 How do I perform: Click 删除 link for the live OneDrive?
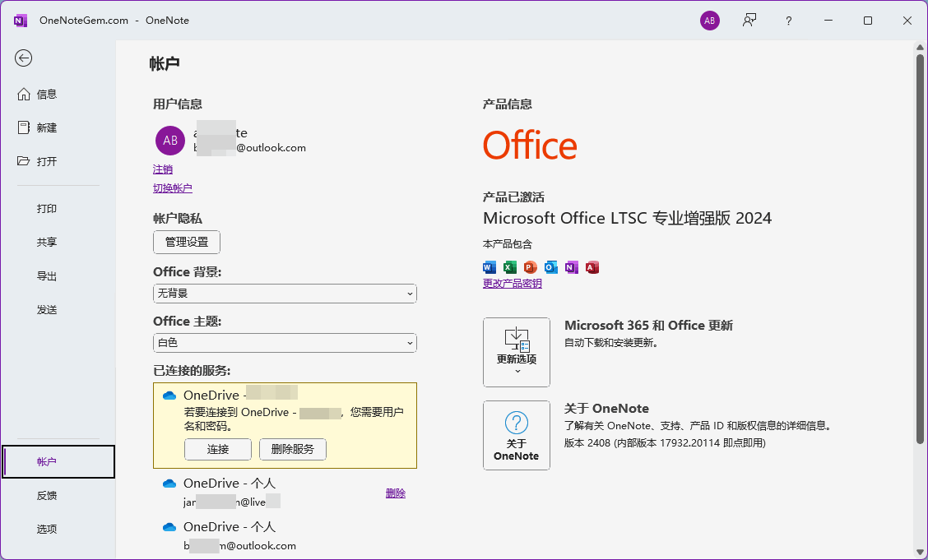click(x=396, y=493)
